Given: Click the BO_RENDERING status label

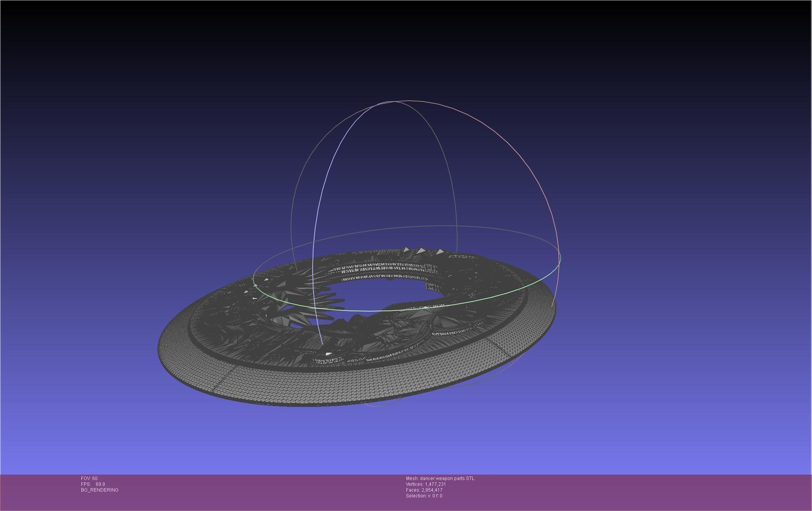Looking at the screenshot, I should (x=100, y=490).
